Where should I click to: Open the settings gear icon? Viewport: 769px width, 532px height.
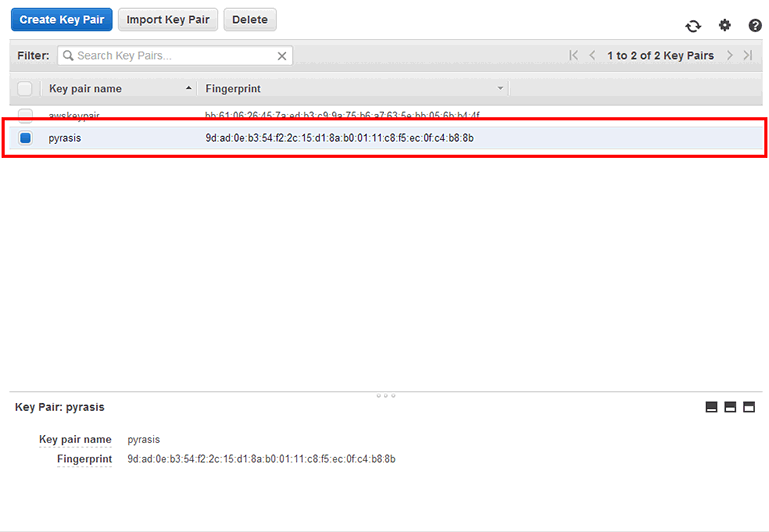click(725, 26)
